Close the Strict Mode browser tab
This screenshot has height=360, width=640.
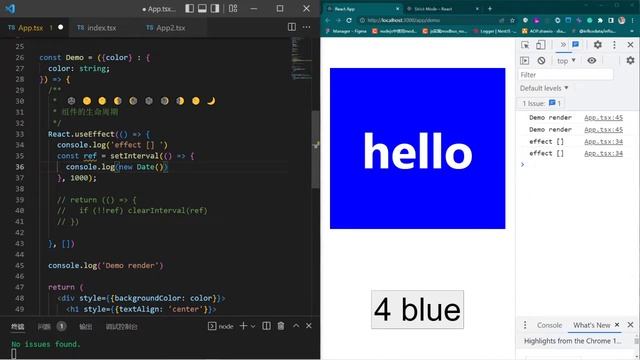pyautogui.click(x=477, y=9)
